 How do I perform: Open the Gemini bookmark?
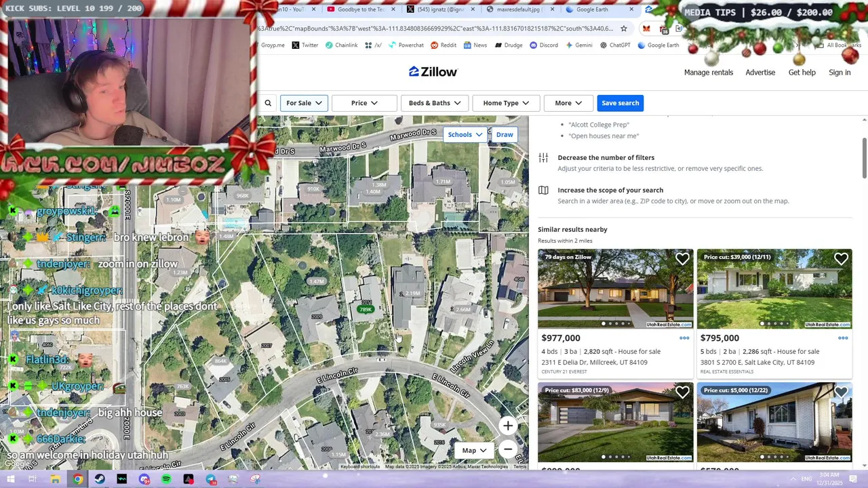[x=578, y=45]
